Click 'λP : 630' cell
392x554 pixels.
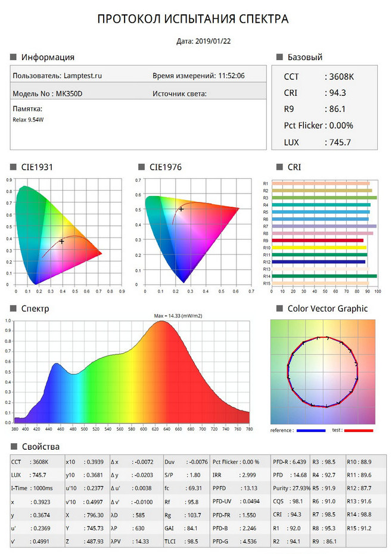(x=127, y=528)
